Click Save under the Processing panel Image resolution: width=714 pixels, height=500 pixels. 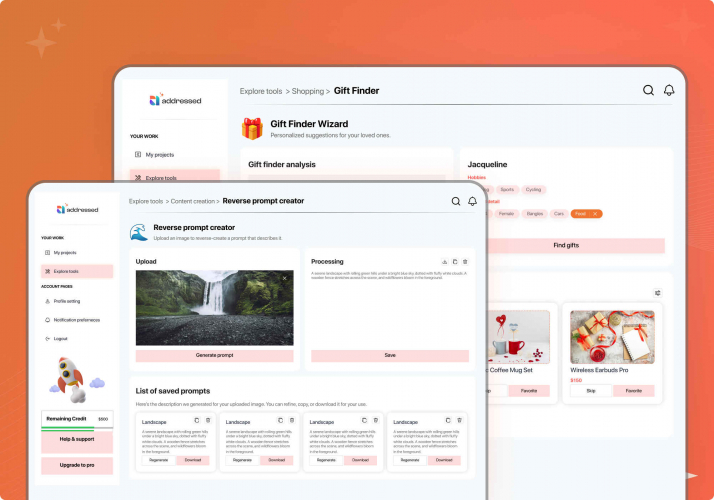tap(390, 355)
